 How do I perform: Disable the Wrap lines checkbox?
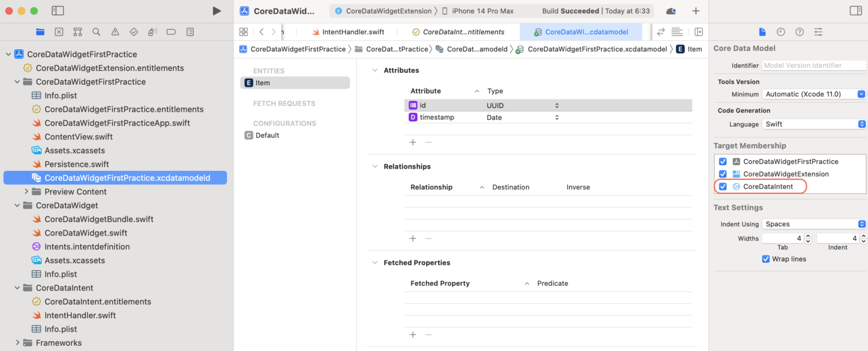click(x=766, y=259)
